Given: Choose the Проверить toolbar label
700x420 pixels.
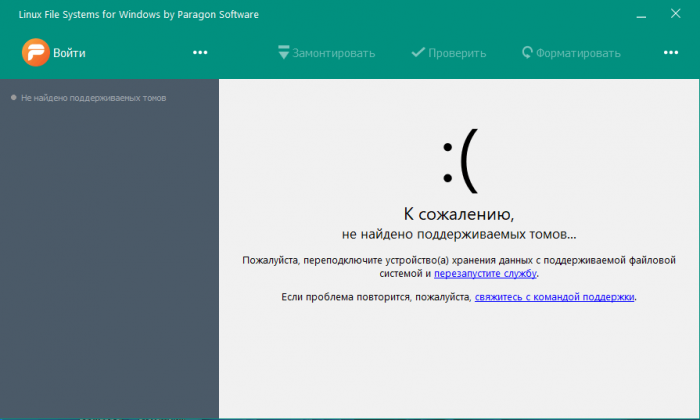Looking at the screenshot, I should point(457,53).
